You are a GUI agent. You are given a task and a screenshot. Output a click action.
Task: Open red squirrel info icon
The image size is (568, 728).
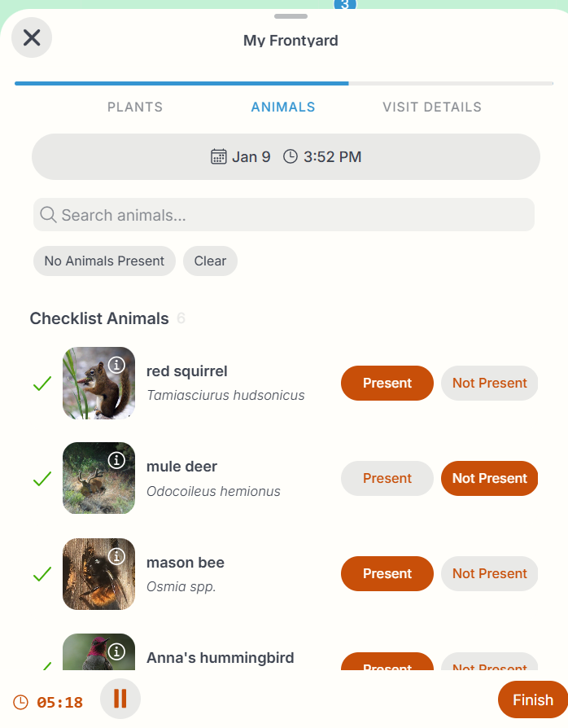tap(116, 366)
